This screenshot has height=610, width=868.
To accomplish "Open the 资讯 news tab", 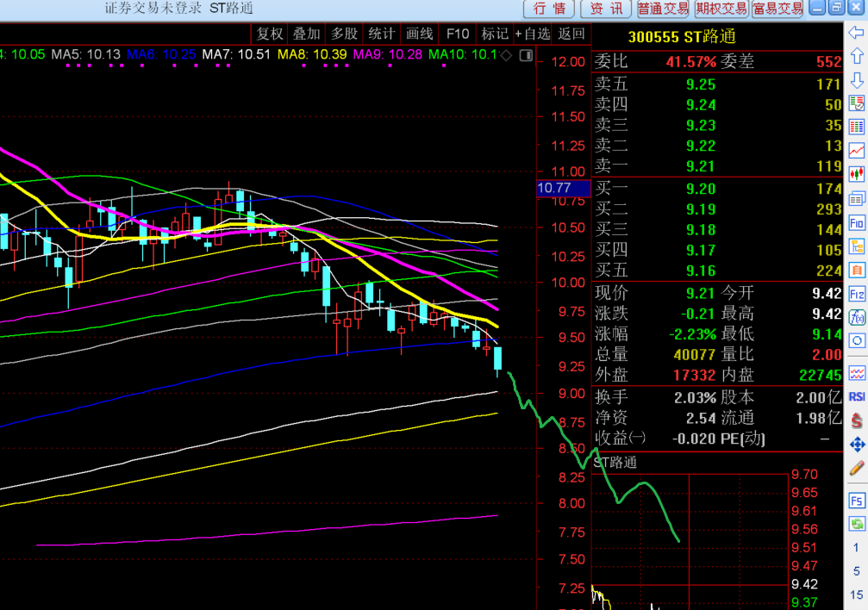I will 606,9.
